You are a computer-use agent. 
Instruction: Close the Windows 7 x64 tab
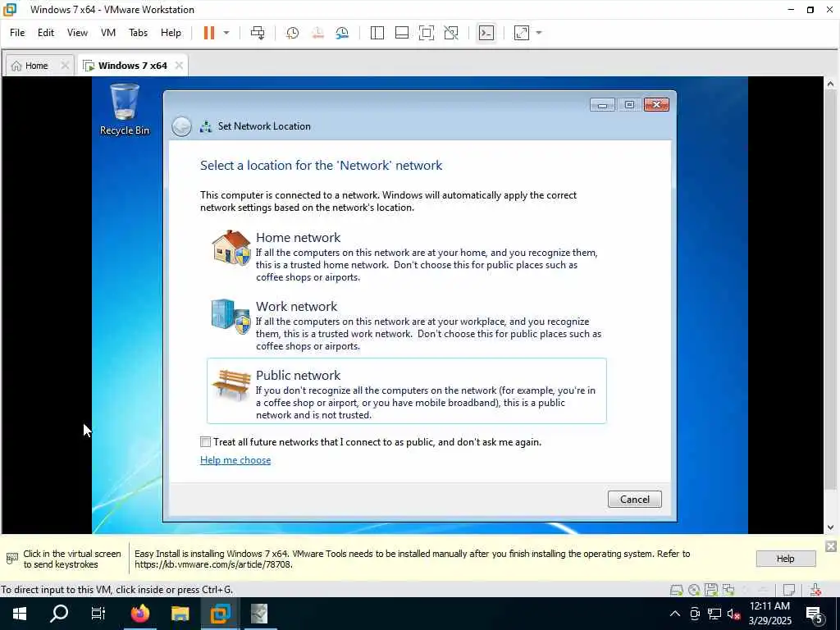[179, 66]
